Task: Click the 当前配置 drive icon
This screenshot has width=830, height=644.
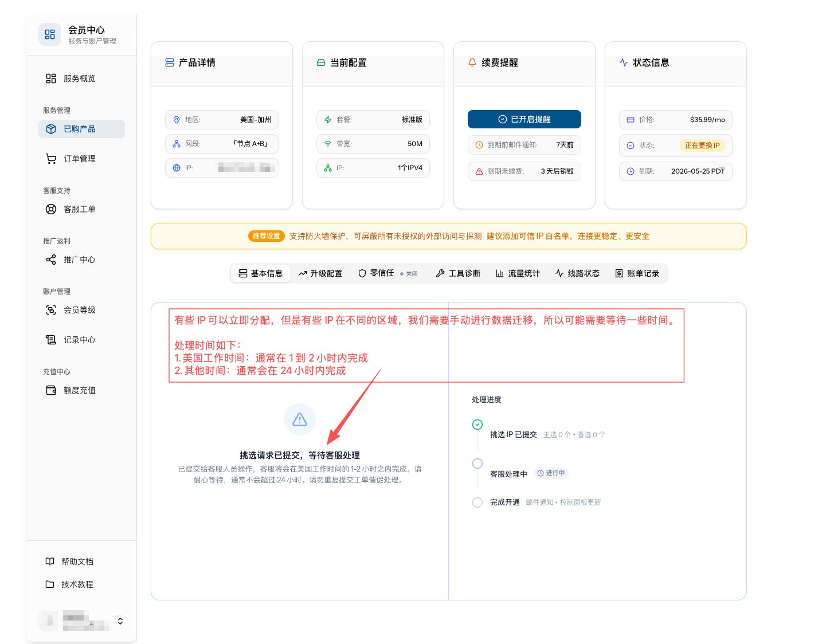Action: pyautogui.click(x=321, y=62)
